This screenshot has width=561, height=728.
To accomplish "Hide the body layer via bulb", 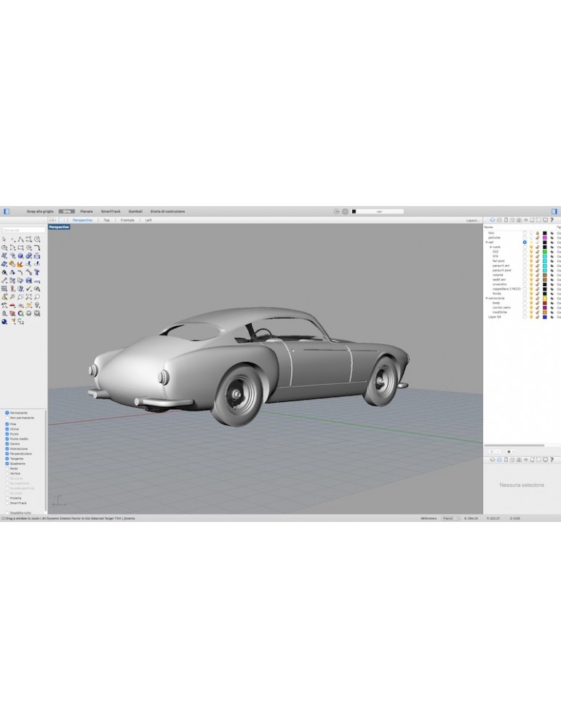I will [x=531, y=303].
